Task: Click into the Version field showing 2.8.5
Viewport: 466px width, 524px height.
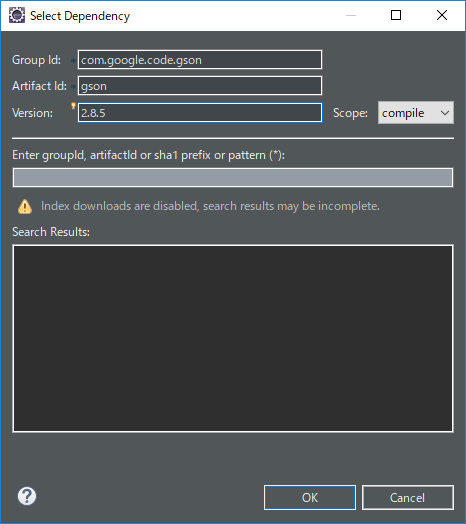Action: click(x=200, y=113)
